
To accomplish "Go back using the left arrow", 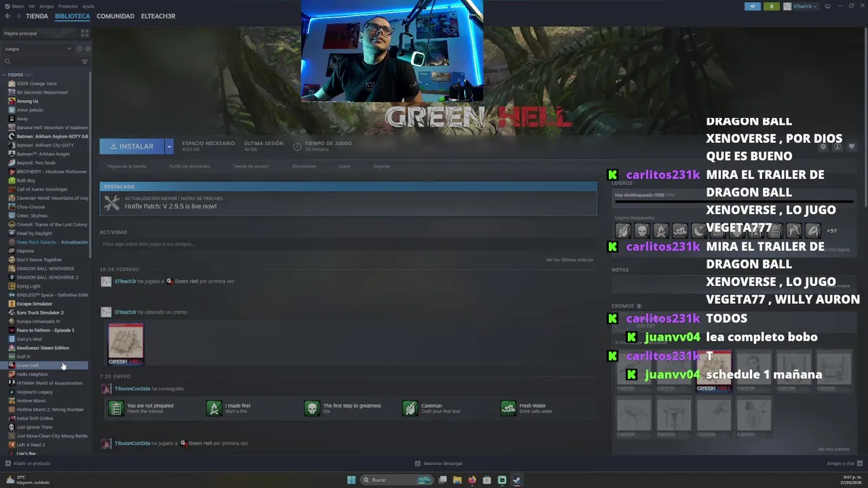I will [x=7, y=16].
